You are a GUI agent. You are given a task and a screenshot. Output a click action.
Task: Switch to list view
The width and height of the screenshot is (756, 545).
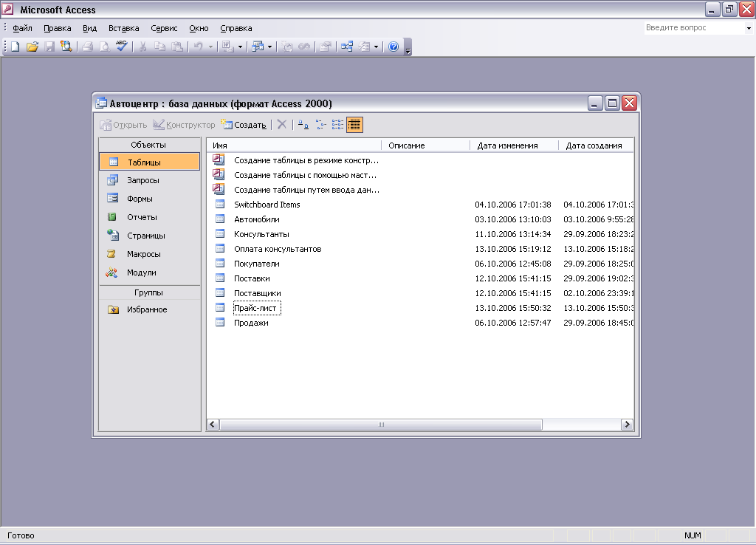pyautogui.click(x=337, y=125)
